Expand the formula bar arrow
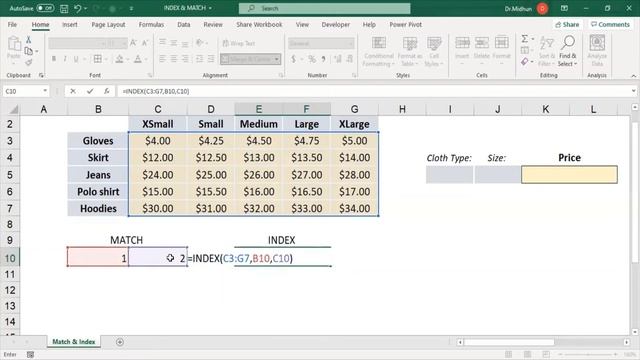 tap(633, 91)
